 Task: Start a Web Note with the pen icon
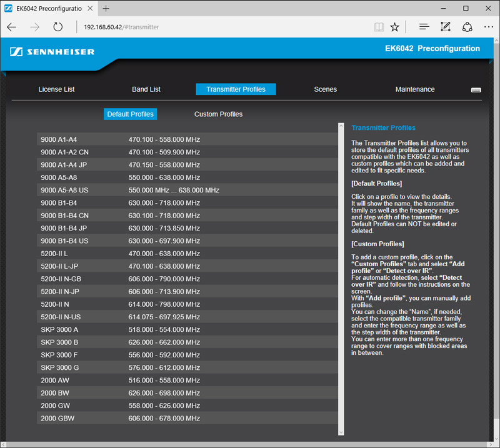(446, 27)
